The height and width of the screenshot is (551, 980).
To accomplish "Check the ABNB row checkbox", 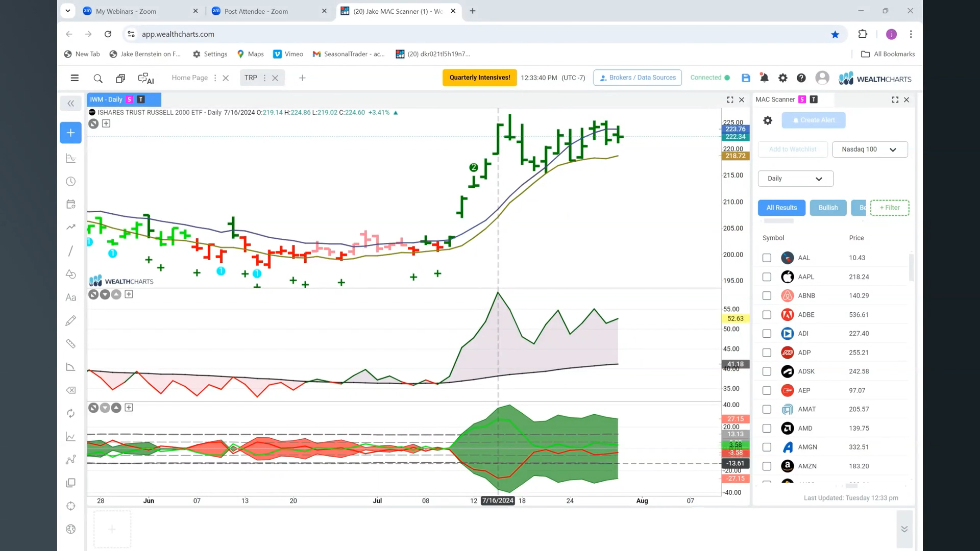I will point(767,295).
